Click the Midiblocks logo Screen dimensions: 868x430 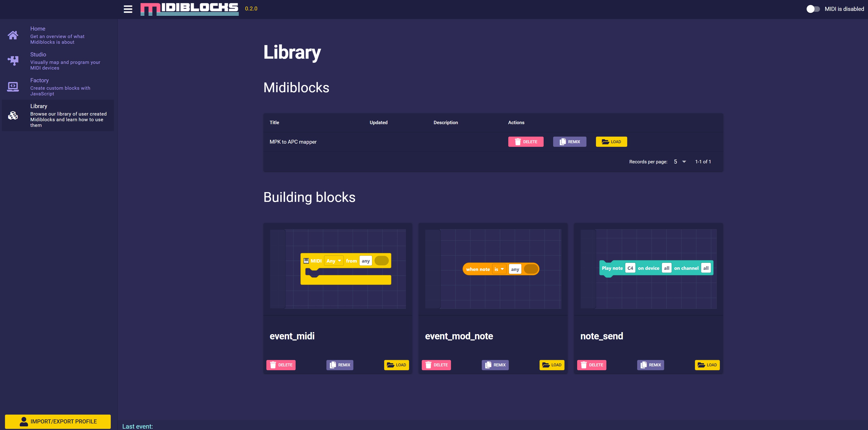pyautogui.click(x=189, y=9)
